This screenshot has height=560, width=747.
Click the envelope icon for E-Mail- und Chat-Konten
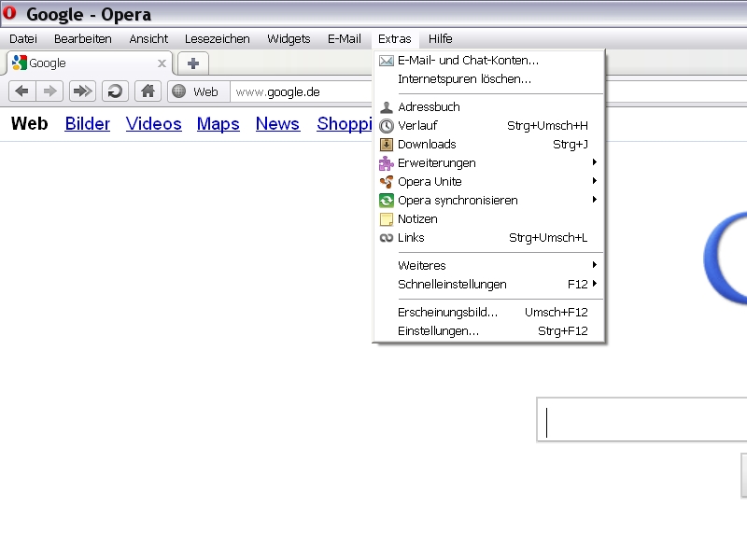tap(387, 61)
